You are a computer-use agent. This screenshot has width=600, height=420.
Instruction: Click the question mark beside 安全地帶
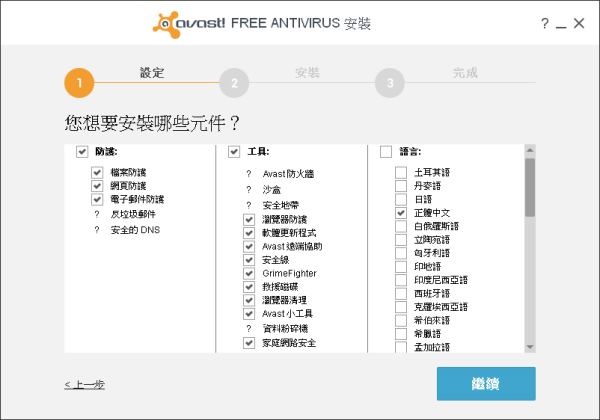(249, 205)
